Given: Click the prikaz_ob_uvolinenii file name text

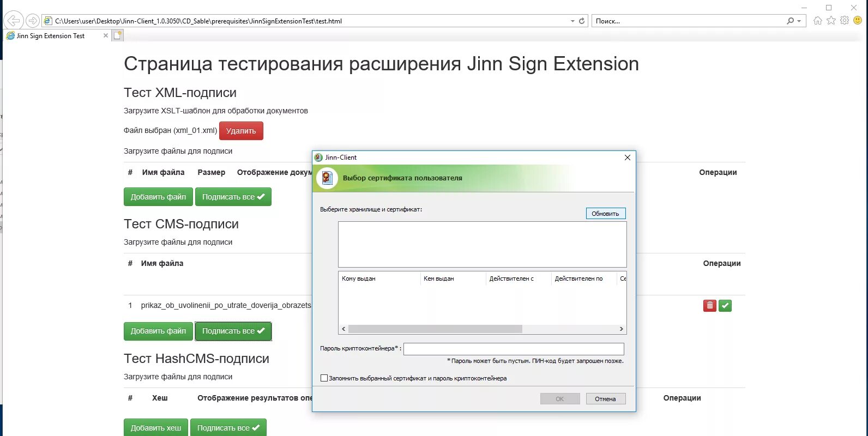Looking at the screenshot, I should 226,305.
